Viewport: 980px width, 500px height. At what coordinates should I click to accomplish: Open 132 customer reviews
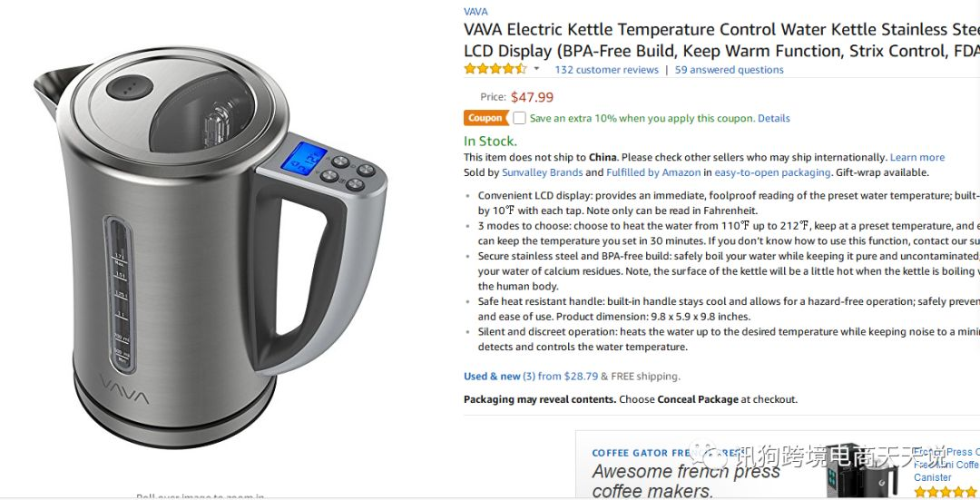606,70
